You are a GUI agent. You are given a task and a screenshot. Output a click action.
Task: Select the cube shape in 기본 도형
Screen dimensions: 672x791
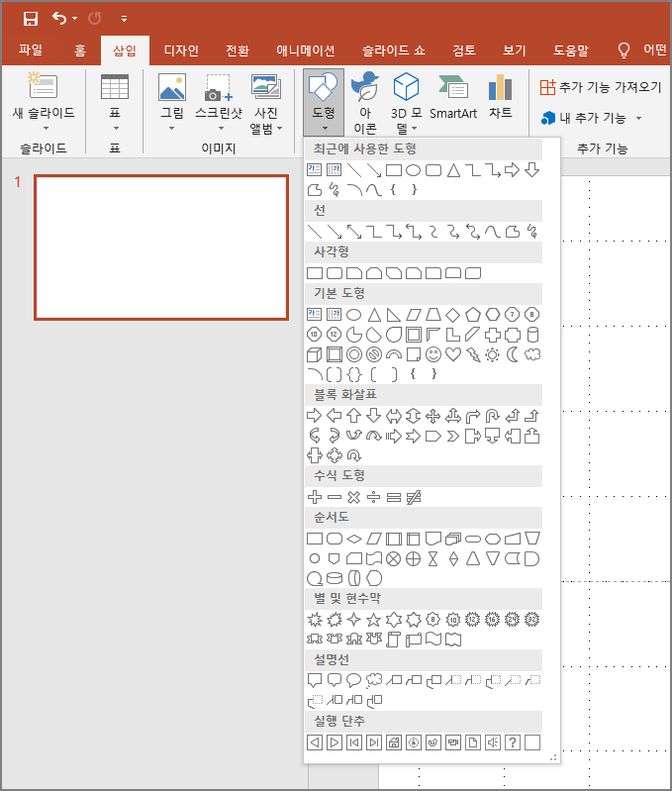(315, 354)
